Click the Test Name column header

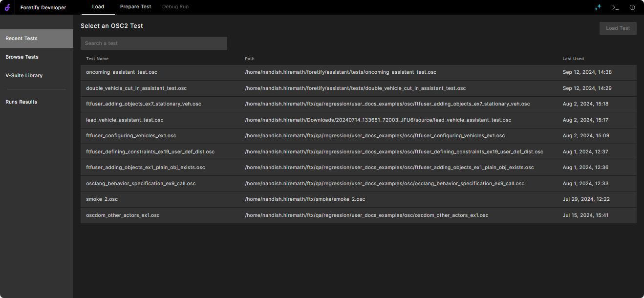click(x=97, y=59)
